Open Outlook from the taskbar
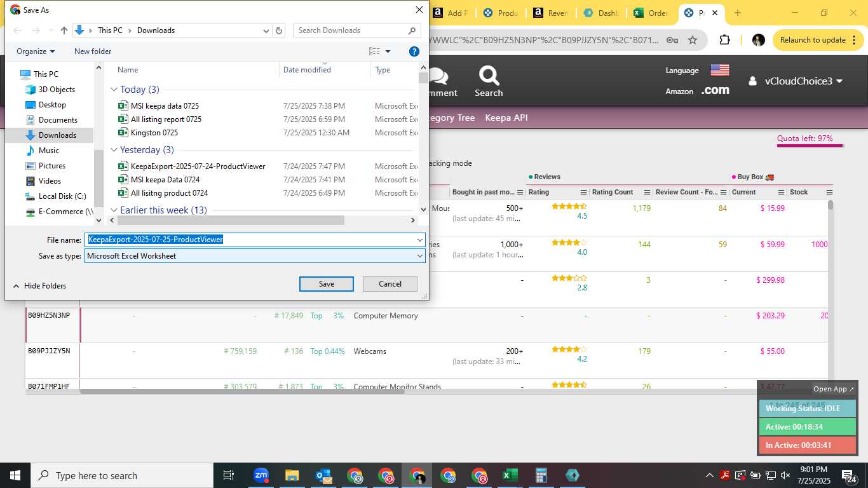Viewport: 868px width, 488px height. (323, 475)
